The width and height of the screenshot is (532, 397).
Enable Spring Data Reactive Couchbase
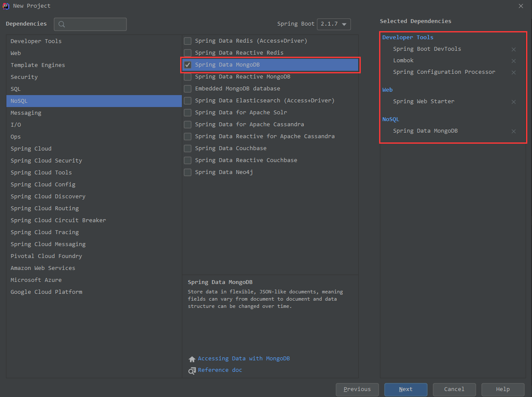[x=187, y=160]
